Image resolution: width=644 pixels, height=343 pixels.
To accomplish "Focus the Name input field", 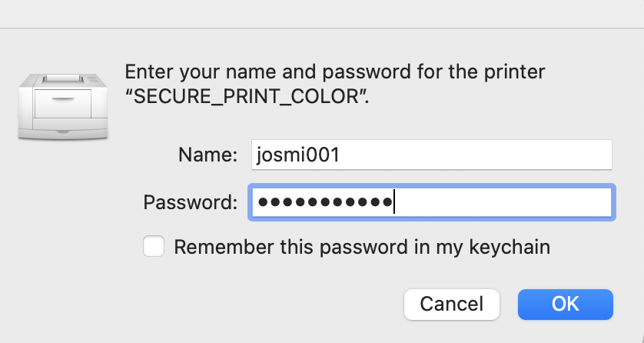I will (432, 155).
